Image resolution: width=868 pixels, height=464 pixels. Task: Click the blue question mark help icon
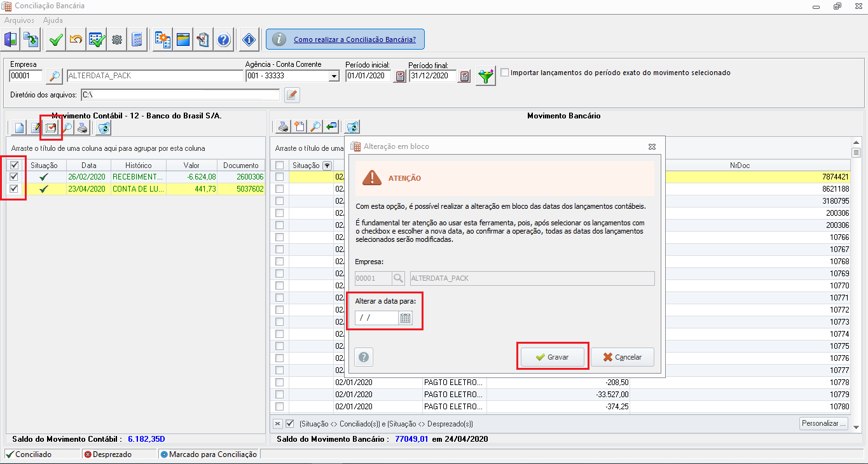(223, 40)
